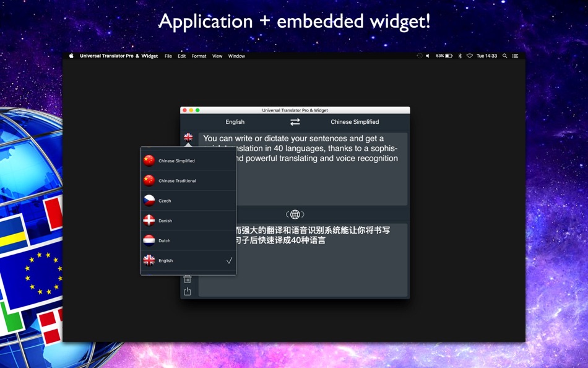The image size is (588, 368).
Task: Click the trash delete icon
Action: pyautogui.click(x=188, y=279)
